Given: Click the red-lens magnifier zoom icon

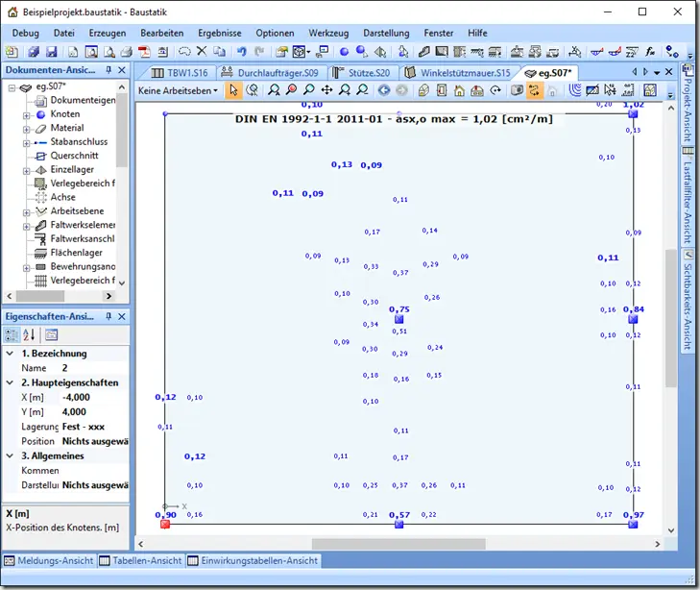Looking at the screenshot, I should pos(291,90).
